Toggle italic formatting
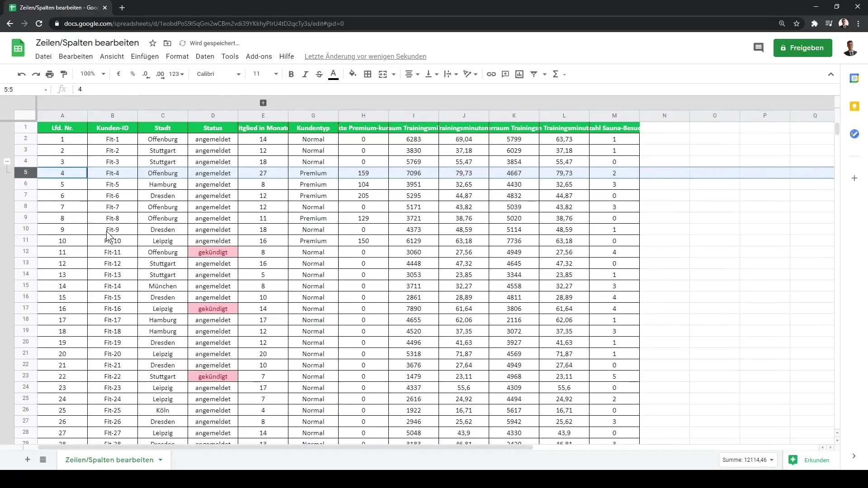 click(x=305, y=74)
